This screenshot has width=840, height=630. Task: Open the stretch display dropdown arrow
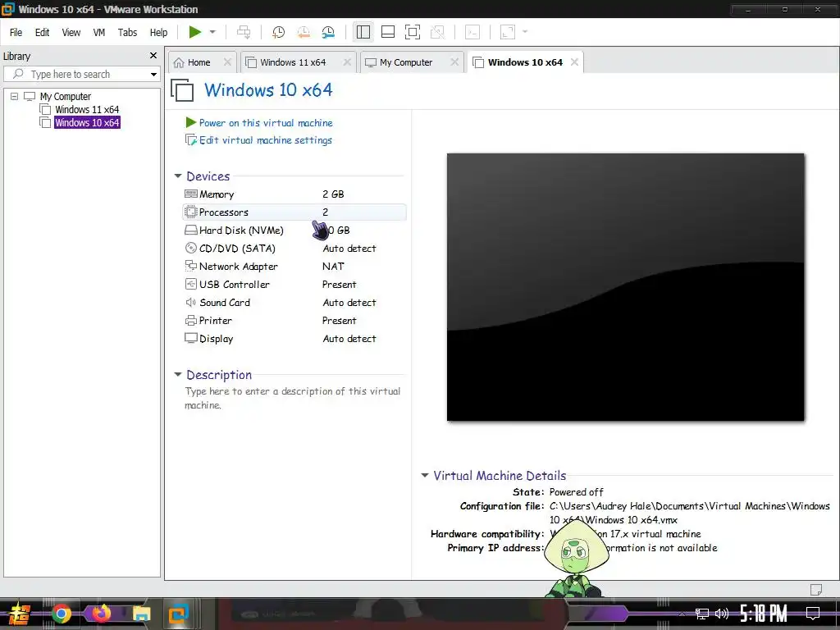pyautogui.click(x=525, y=32)
